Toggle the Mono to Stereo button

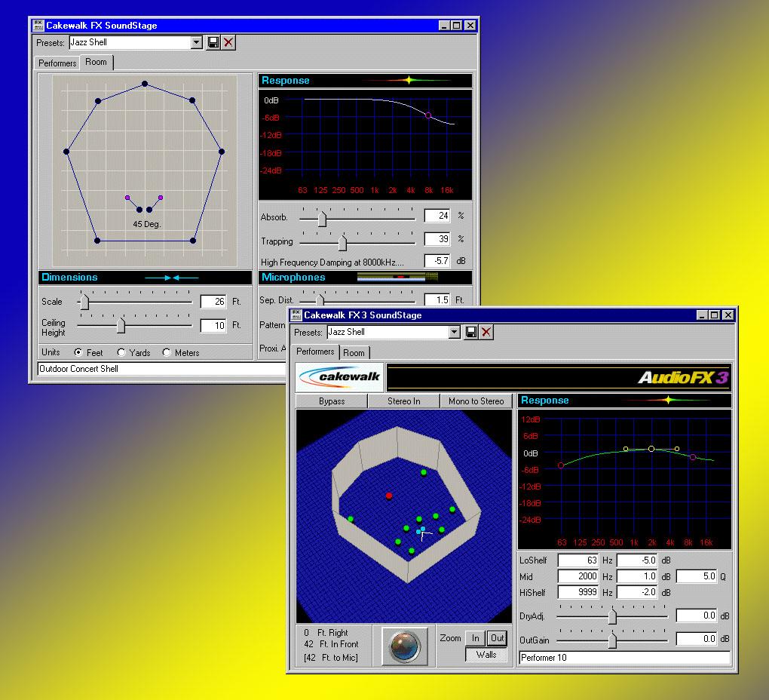click(476, 401)
